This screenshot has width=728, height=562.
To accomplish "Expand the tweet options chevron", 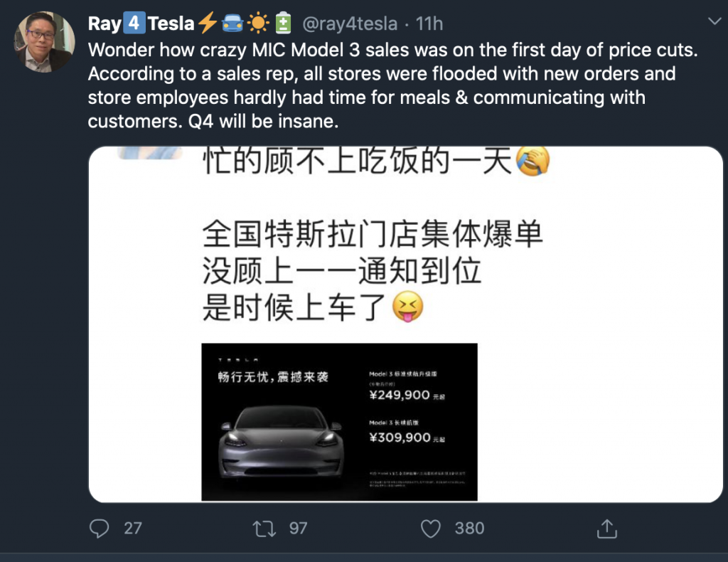I will [714, 21].
